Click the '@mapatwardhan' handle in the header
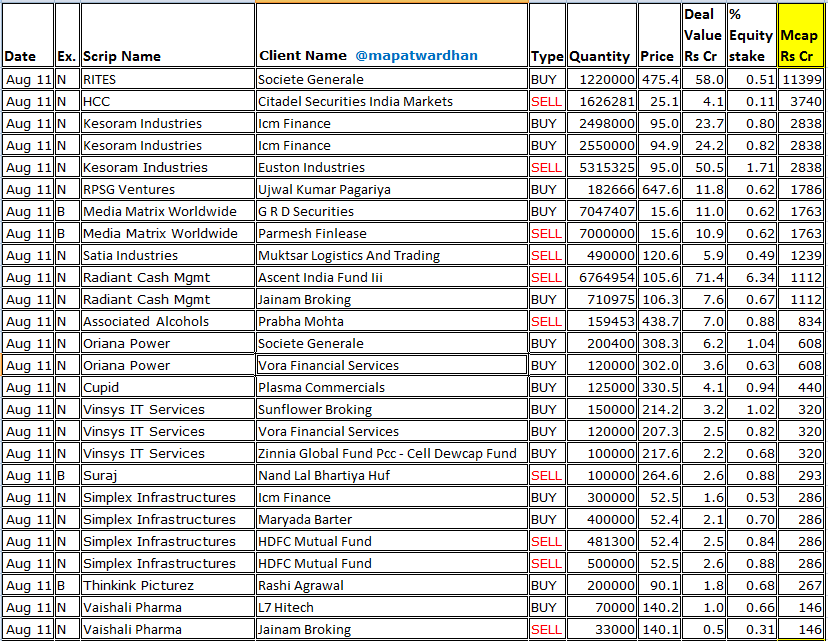This screenshot has height=641, width=828. coord(416,55)
